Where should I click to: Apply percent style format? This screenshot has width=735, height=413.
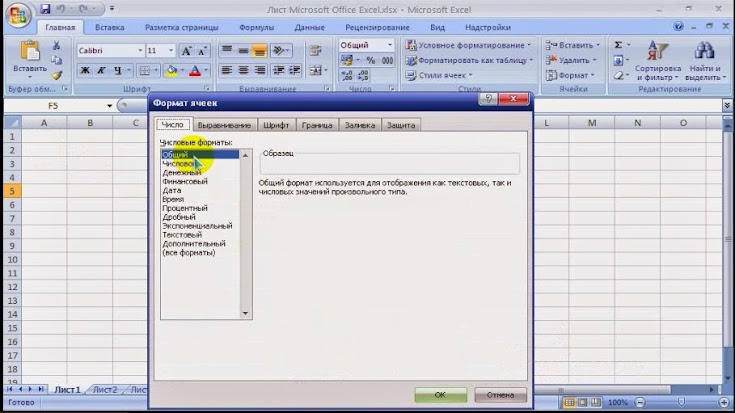coord(371,60)
